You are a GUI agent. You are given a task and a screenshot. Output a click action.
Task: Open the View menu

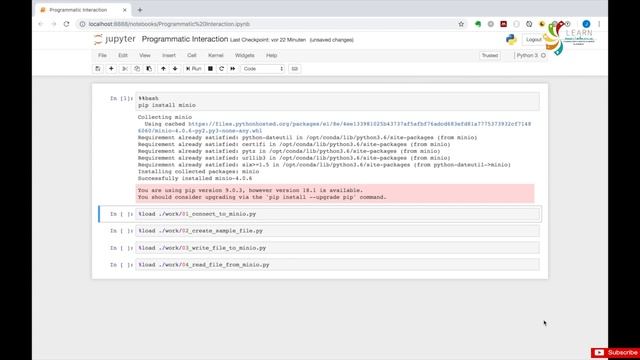[x=145, y=55]
